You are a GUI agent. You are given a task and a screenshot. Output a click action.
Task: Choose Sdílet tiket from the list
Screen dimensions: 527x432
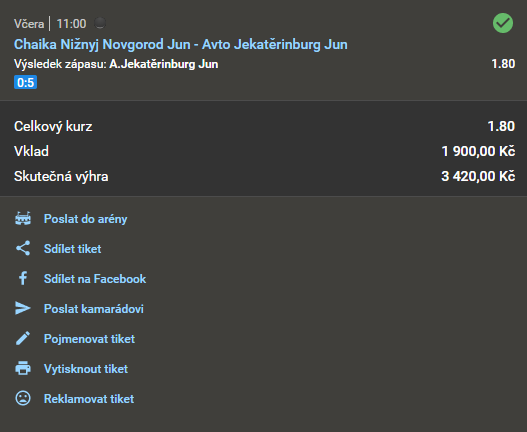click(72, 249)
